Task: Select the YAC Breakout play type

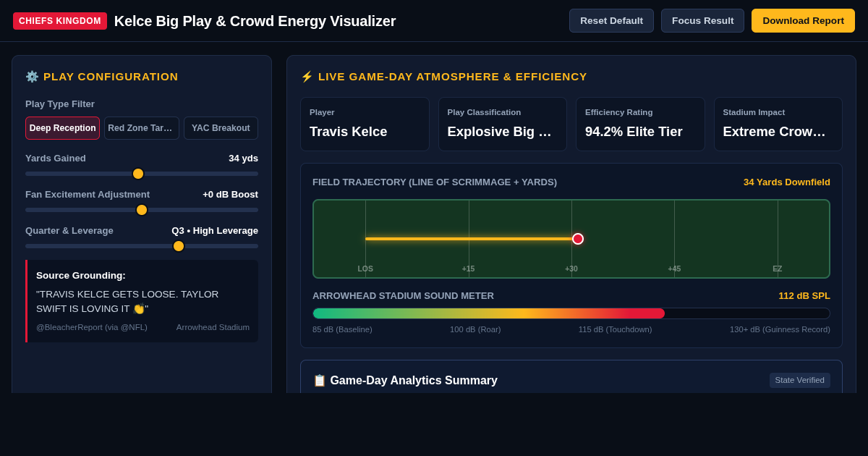Action: [221, 128]
